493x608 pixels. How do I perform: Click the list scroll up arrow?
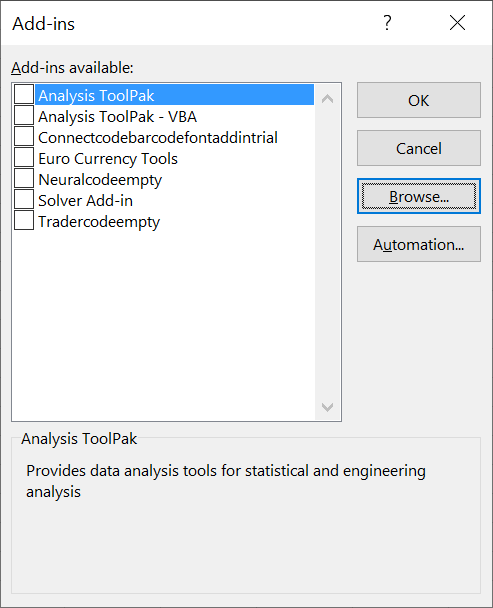click(327, 99)
